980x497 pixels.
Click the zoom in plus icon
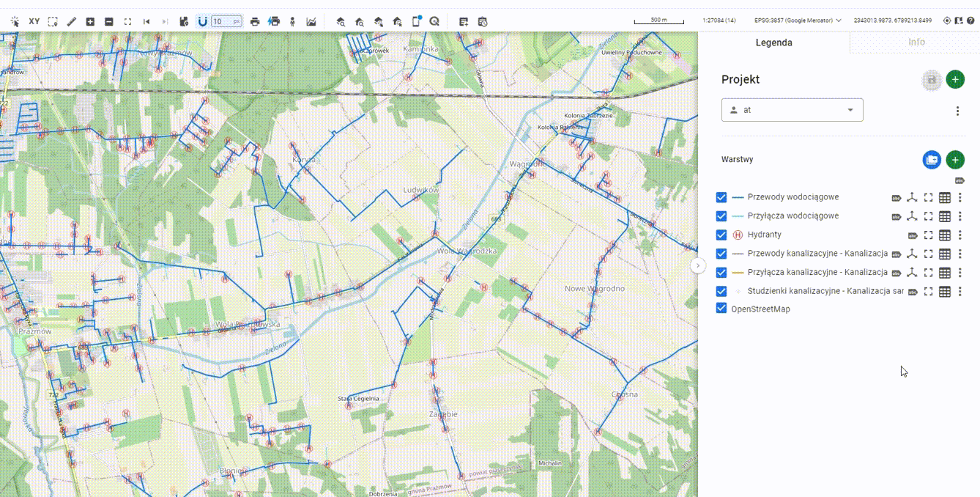(x=90, y=21)
